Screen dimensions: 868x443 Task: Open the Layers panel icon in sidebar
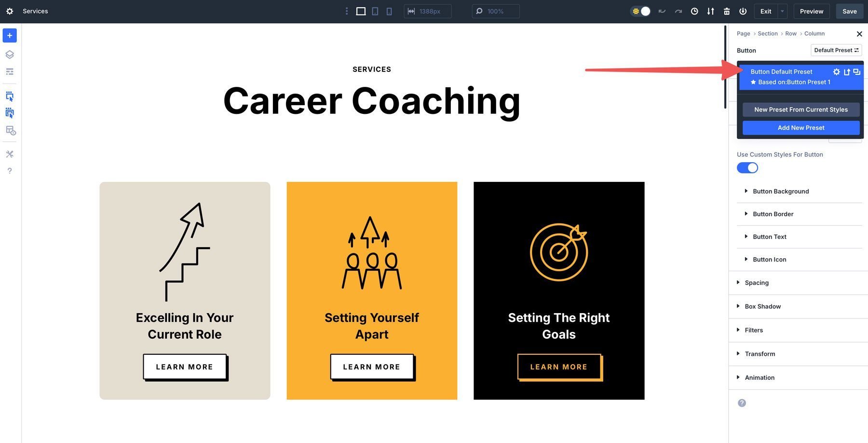(x=10, y=55)
